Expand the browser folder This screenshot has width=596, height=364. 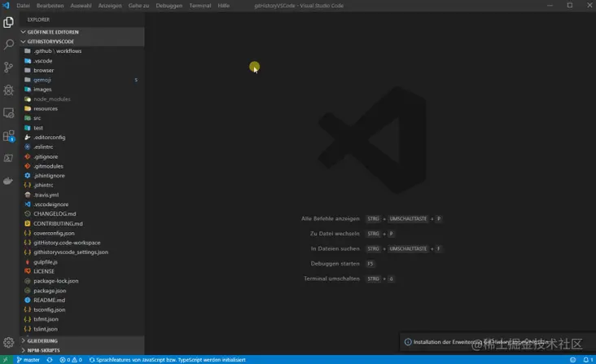[x=82, y=70]
